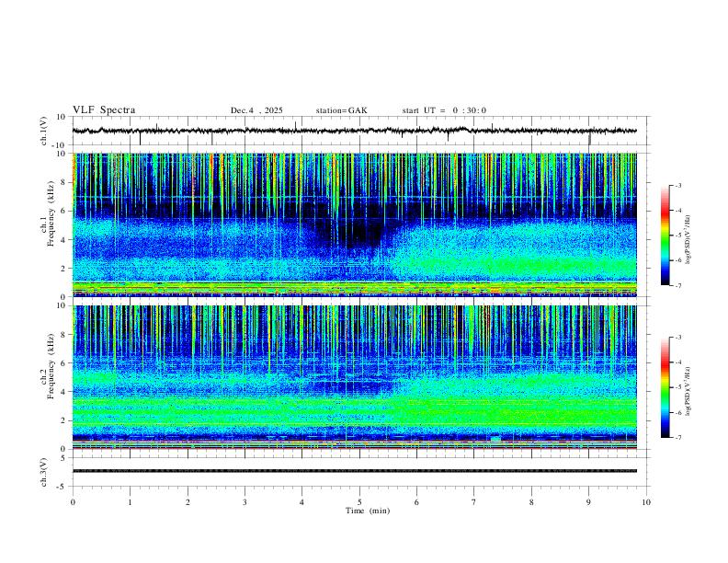The width and height of the screenshot is (728, 563).
Task: Click the ch.3(V) axis label
Action: [x=44, y=473]
